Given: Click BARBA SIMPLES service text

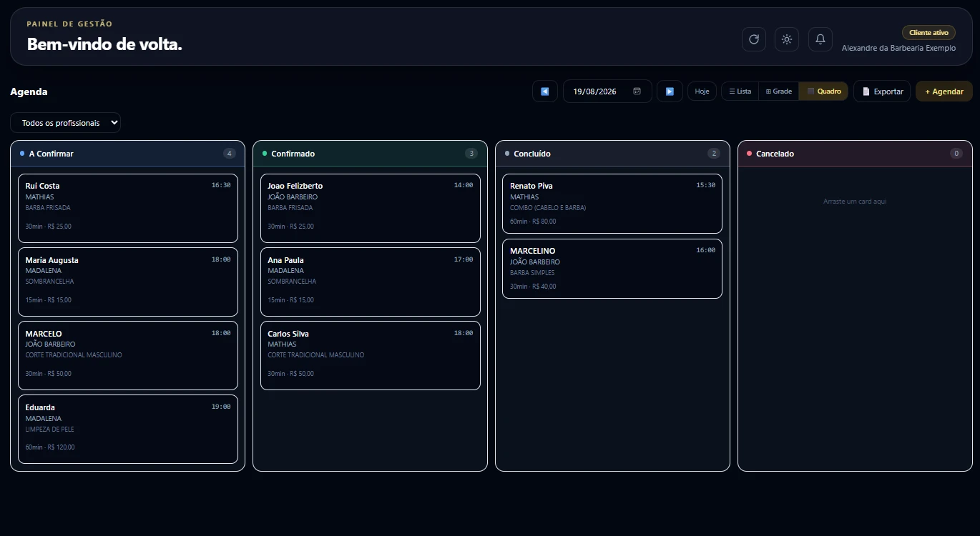Looking at the screenshot, I should point(532,273).
